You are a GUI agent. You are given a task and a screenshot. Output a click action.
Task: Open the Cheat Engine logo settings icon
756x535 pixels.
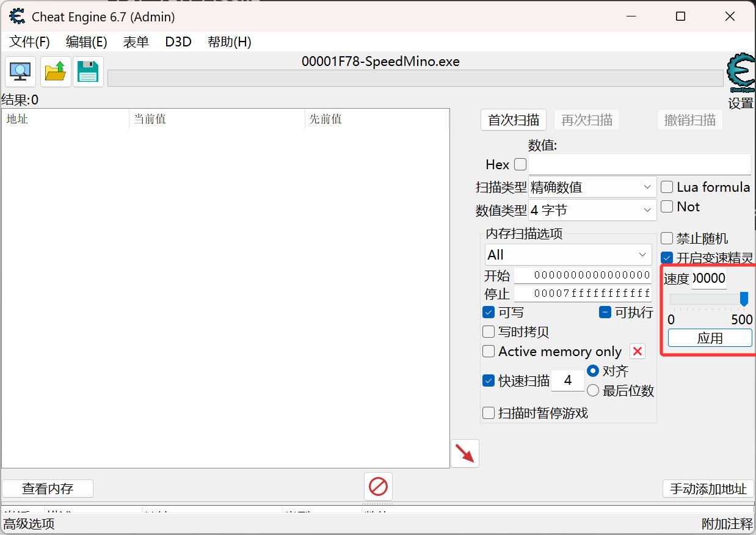pyautogui.click(x=740, y=73)
